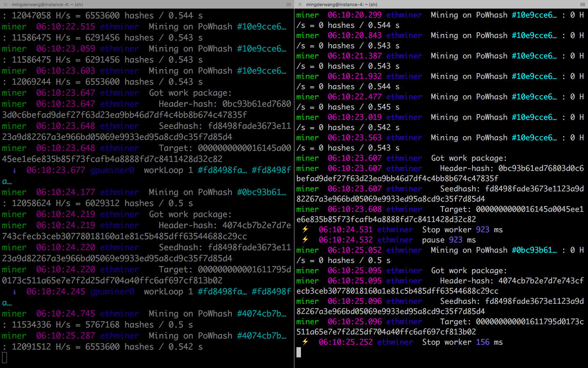This screenshot has width=588, height=368.
Task: Click timestamp 06:10:25.287
Action: [66, 336]
